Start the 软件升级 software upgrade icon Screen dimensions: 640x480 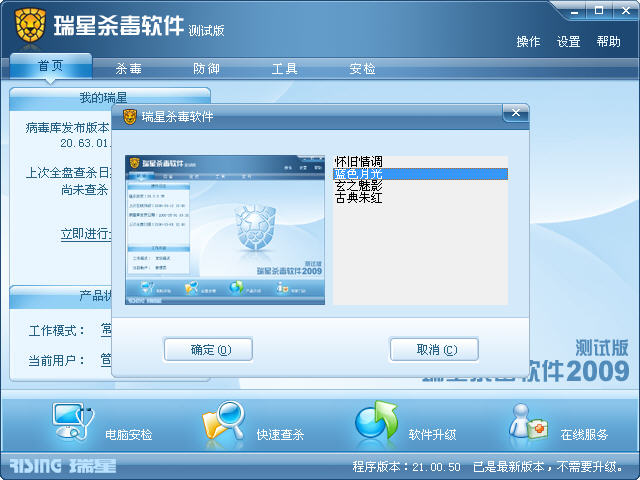(376, 422)
